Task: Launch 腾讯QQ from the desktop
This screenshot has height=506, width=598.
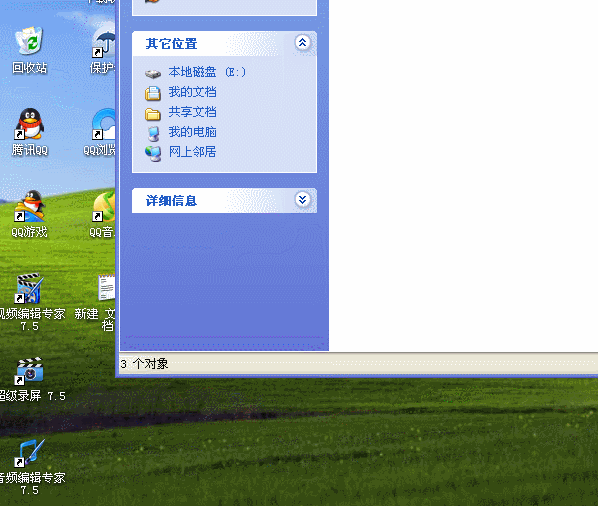Action: click(30, 132)
